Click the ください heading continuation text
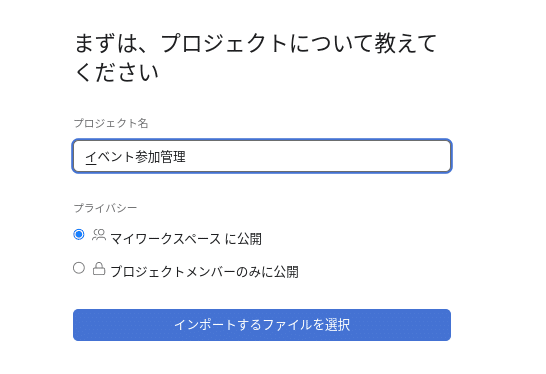 (x=117, y=72)
